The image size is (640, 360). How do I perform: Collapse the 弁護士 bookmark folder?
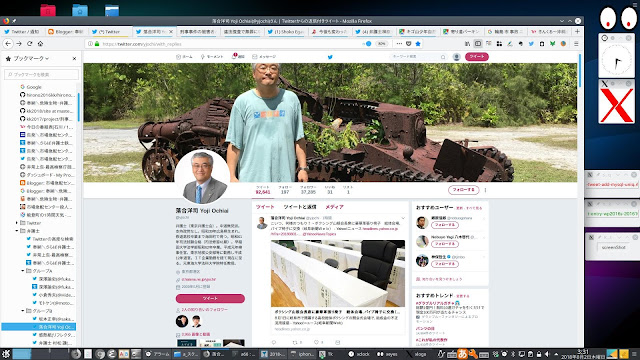[17, 231]
